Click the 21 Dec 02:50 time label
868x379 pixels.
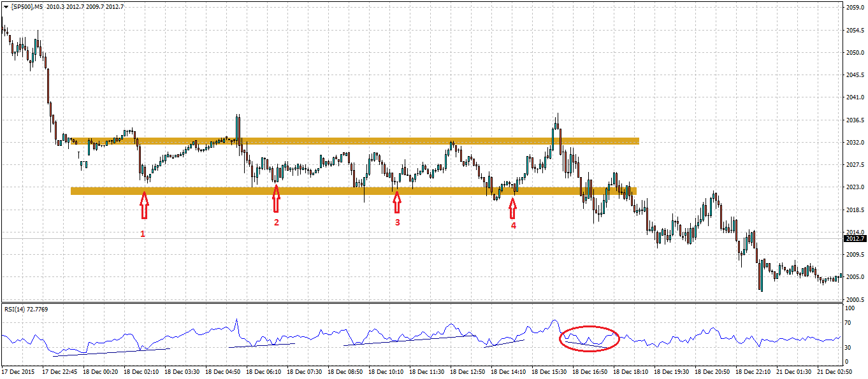pos(835,371)
